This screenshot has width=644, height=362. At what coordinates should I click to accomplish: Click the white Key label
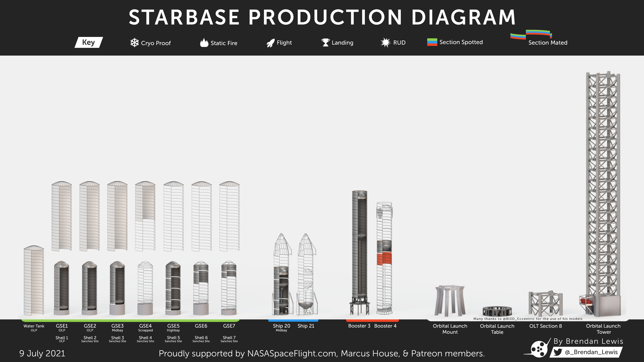pyautogui.click(x=89, y=42)
